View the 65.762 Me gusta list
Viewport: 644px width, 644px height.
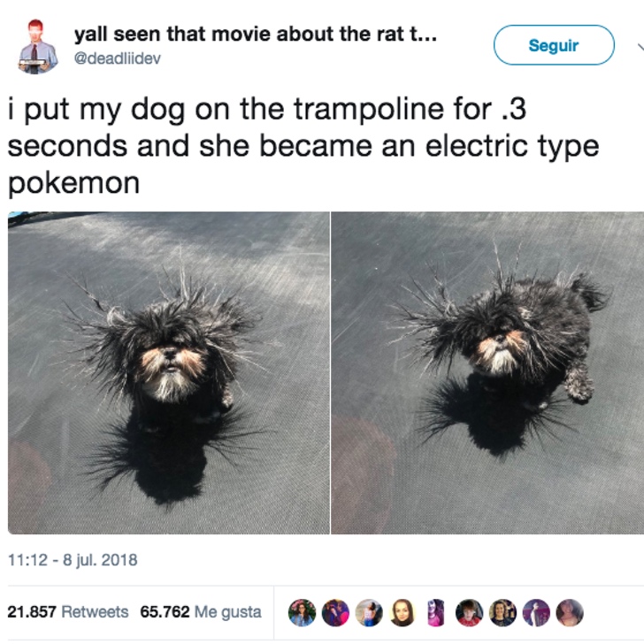[201, 611]
